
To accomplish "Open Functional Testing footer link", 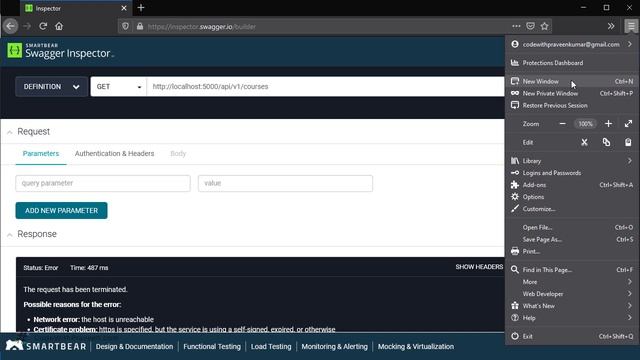I will pos(212,347).
